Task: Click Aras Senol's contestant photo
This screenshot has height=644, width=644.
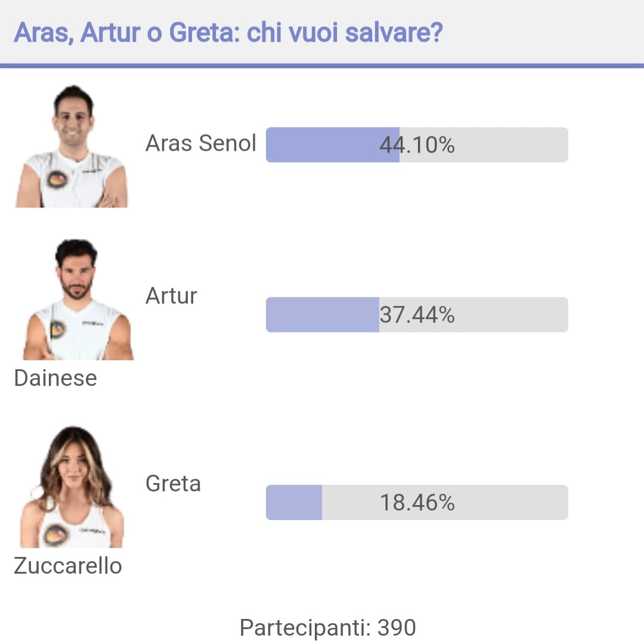Action: pos(72,146)
